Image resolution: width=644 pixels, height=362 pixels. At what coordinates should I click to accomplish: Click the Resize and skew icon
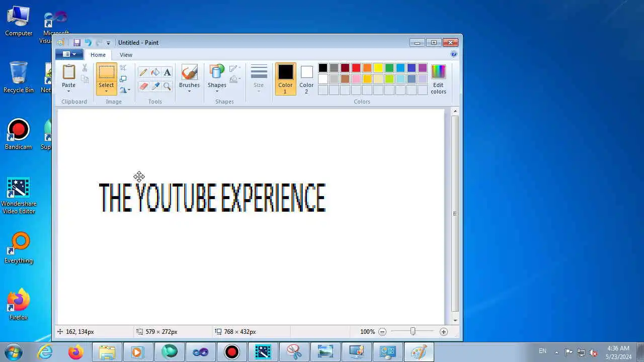(123, 79)
